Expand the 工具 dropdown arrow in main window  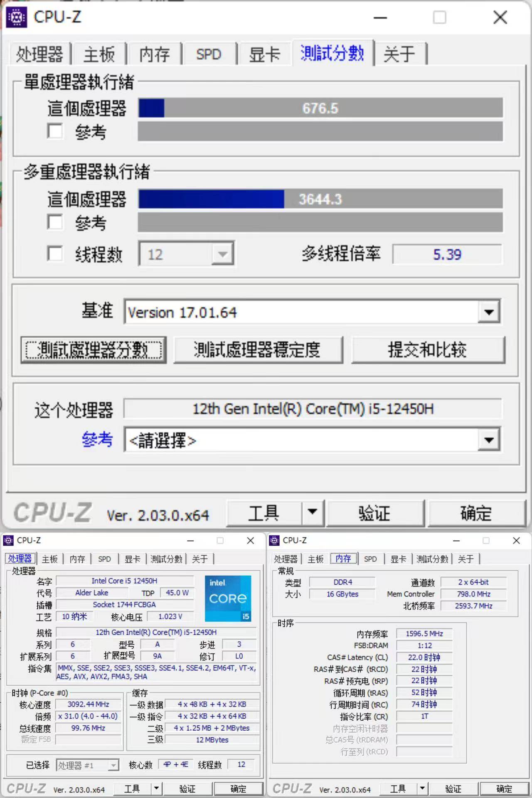313,512
